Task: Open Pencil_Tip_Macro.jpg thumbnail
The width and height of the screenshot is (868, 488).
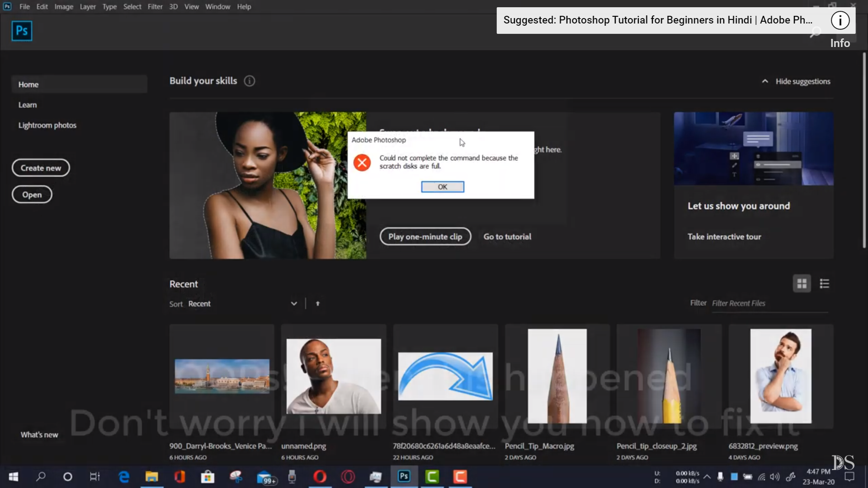Action: coord(557,376)
